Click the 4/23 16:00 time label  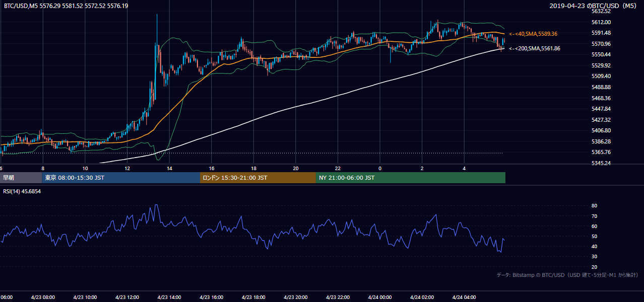[x=211, y=297]
